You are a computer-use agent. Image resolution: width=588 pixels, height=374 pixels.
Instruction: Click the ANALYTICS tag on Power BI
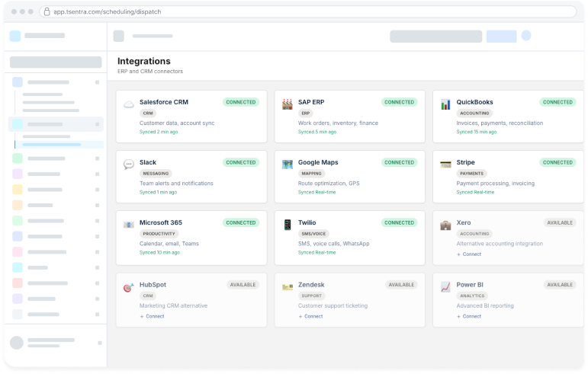tap(472, 296)
